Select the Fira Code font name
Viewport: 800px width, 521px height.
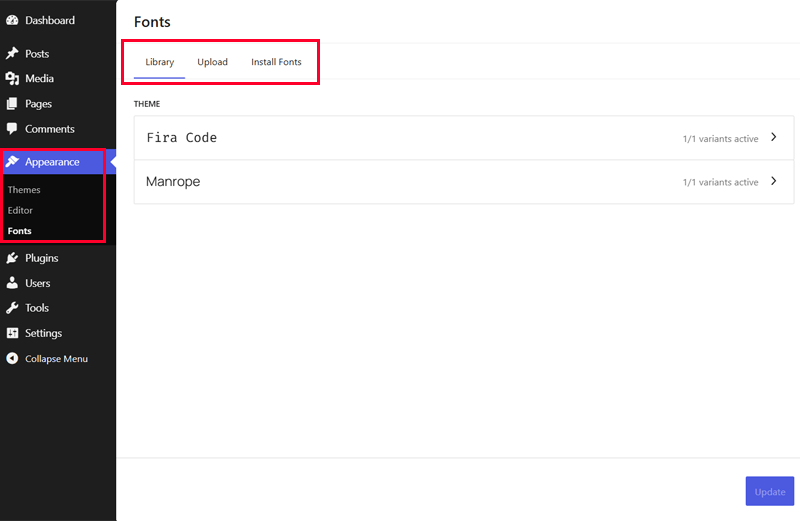click(x=182, y=138)
